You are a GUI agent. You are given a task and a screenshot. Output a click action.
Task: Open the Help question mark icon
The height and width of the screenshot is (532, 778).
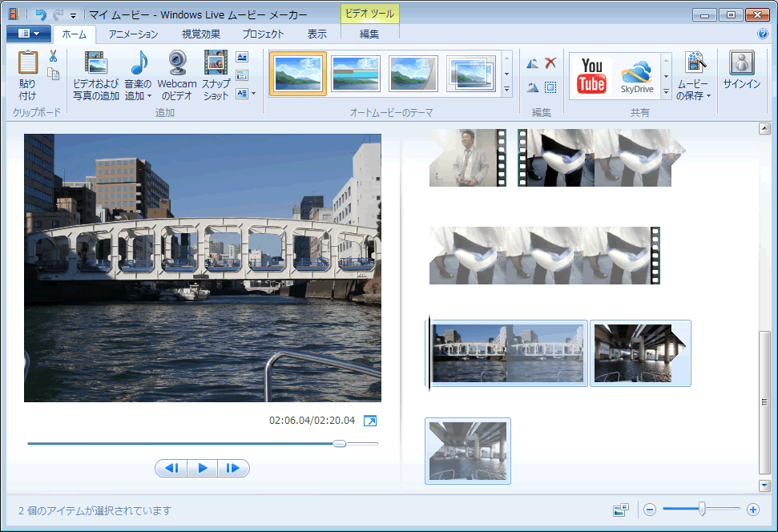[x=763, y=34]
